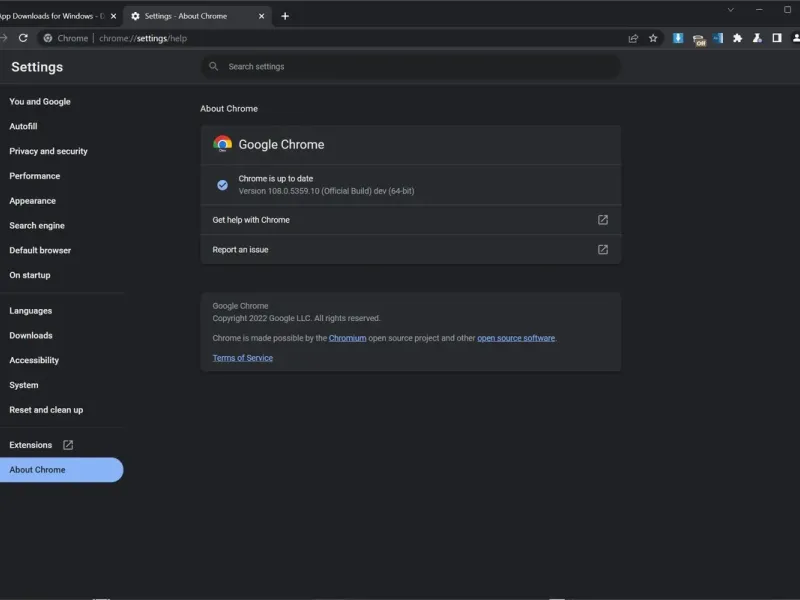Screen dimensions: 800x600
Task: Open the share this page icon
Action: (x=633, y=38)
